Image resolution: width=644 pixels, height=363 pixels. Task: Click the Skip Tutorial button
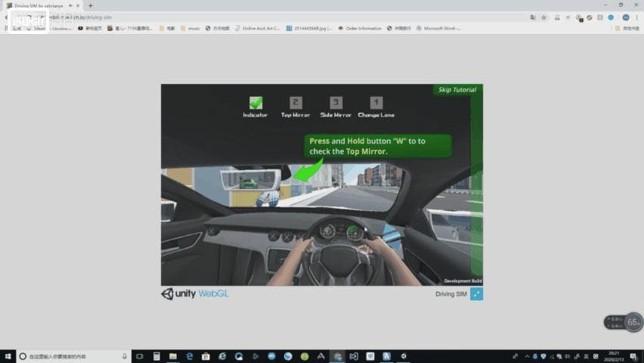[457, 90]
